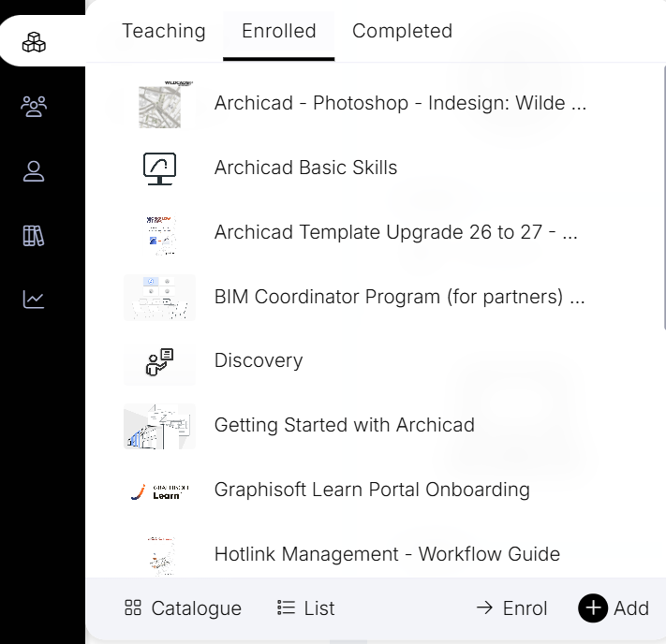The image size is (666, 644).
Task: Click Hotlink Management Workflow Guide thumbnail
Action: pos(159,554)
